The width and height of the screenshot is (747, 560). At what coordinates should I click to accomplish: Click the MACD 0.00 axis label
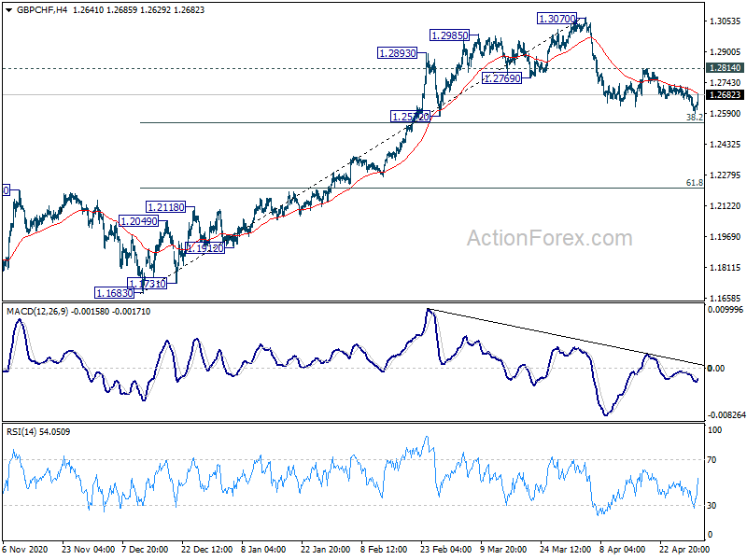click(x=716, y=368)
